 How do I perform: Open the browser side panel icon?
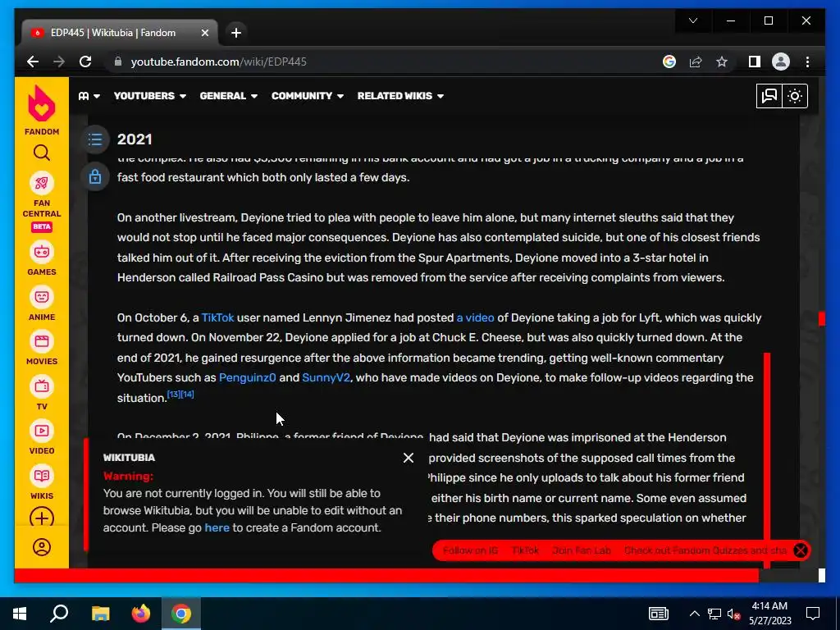coord(755,62)
